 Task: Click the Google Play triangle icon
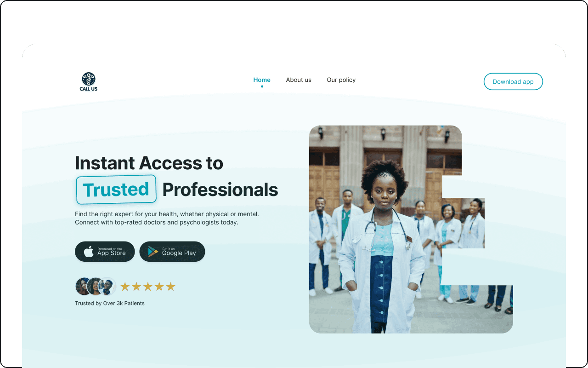tap(153, 252)
